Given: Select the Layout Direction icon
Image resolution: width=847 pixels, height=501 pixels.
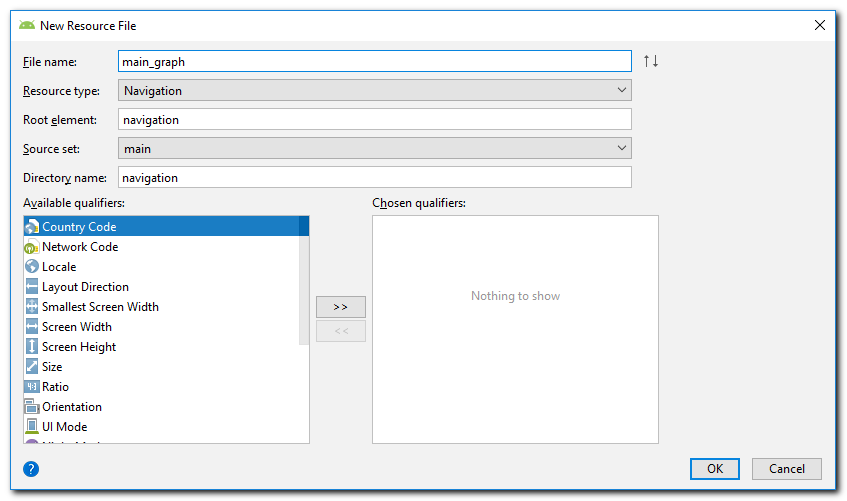Looking at the screenshot, I should tap(31, 287).
